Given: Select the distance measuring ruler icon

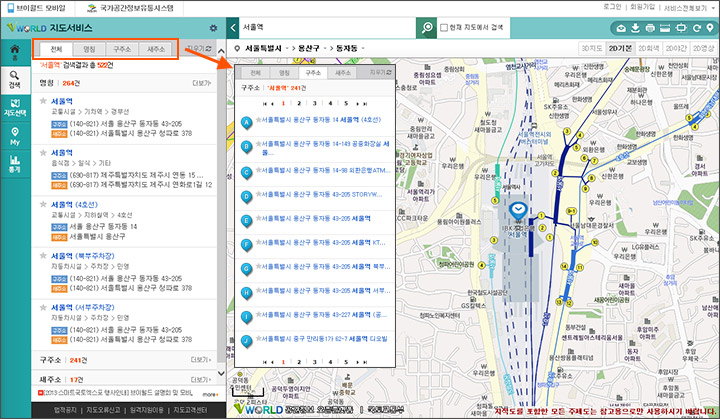Looking at the screenshot, I should (x=665, y=28).
